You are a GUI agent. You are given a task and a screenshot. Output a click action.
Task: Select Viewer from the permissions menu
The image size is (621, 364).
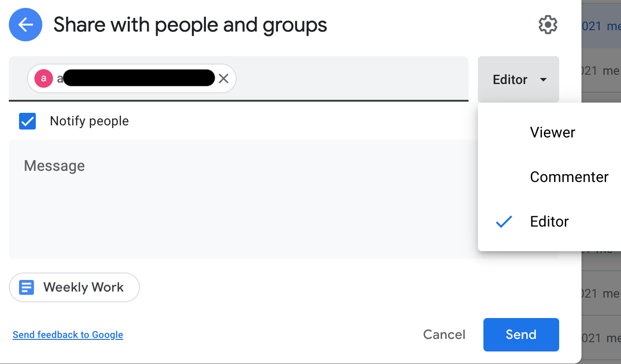pyautogui.click(x=552, y=132)
